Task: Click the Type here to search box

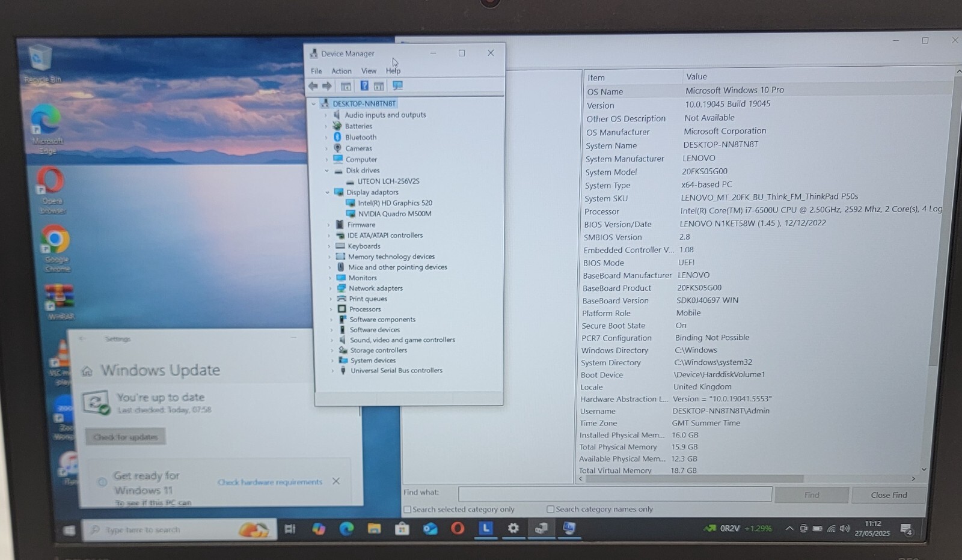Action: pyautogui.click(x=179, y=530)
